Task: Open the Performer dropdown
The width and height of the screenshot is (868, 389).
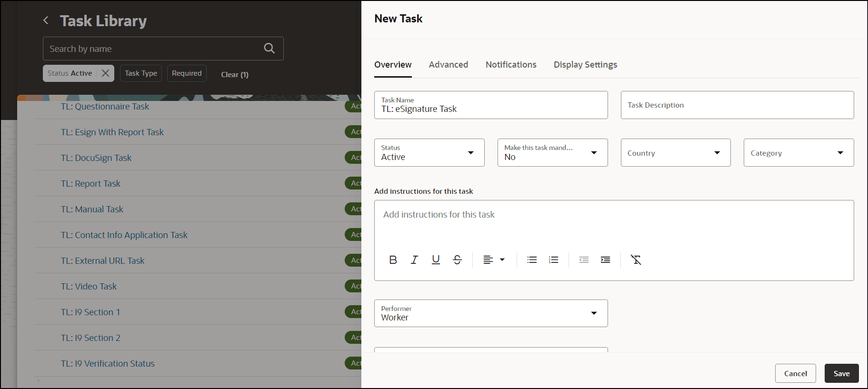Action: 490,313
